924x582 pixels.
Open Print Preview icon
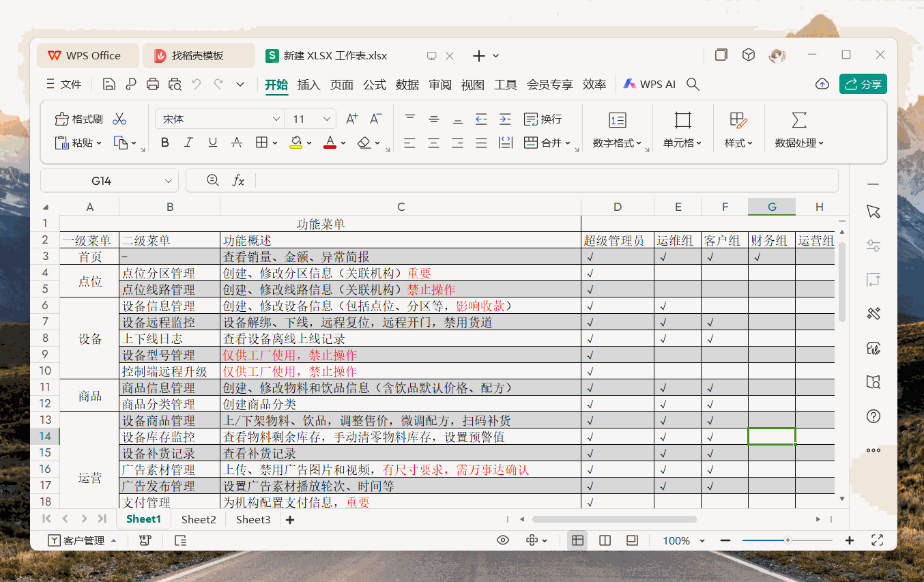pos(175,84)
